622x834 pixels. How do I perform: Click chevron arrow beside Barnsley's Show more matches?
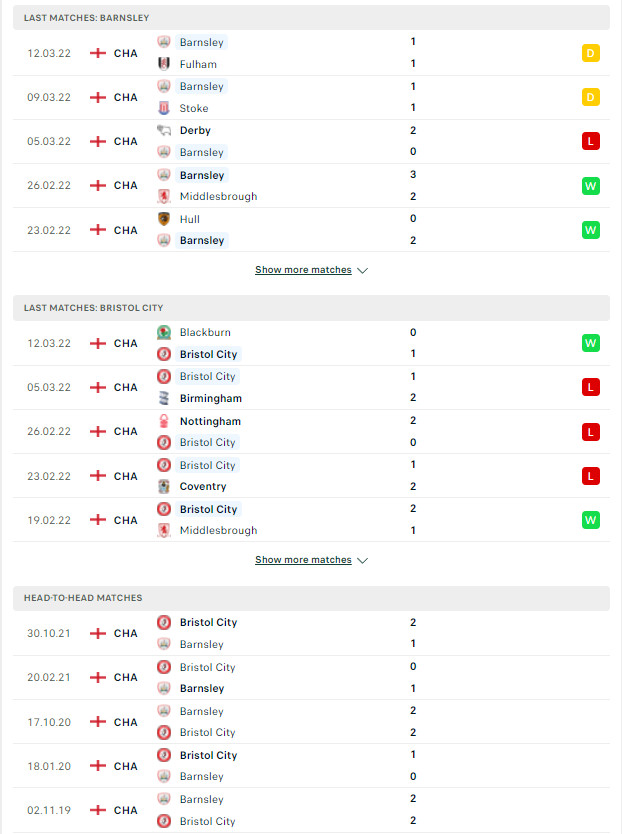(x=363, y=271)
